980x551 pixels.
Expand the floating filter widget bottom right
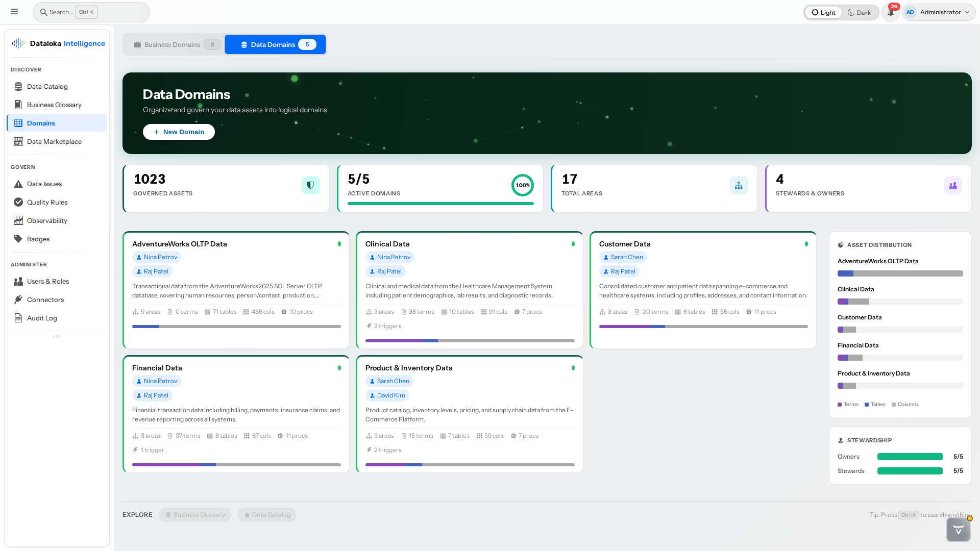coord(959,530)
